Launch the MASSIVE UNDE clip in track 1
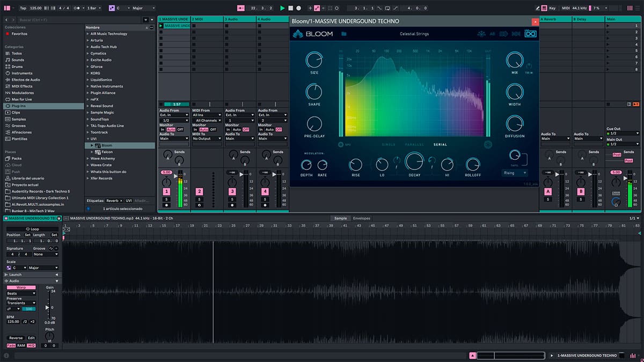Viewport: 644px width, 362px height. coord(161,26)
